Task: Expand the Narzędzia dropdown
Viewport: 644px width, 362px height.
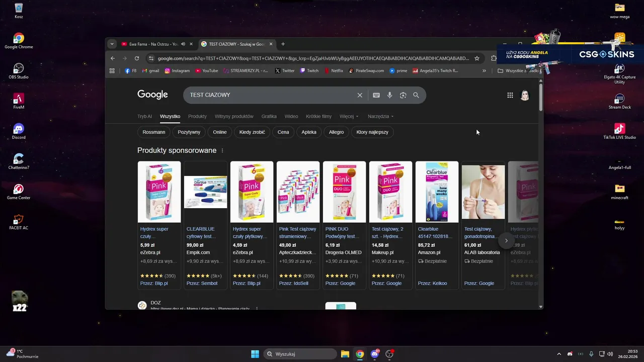Action: point(381,116)
